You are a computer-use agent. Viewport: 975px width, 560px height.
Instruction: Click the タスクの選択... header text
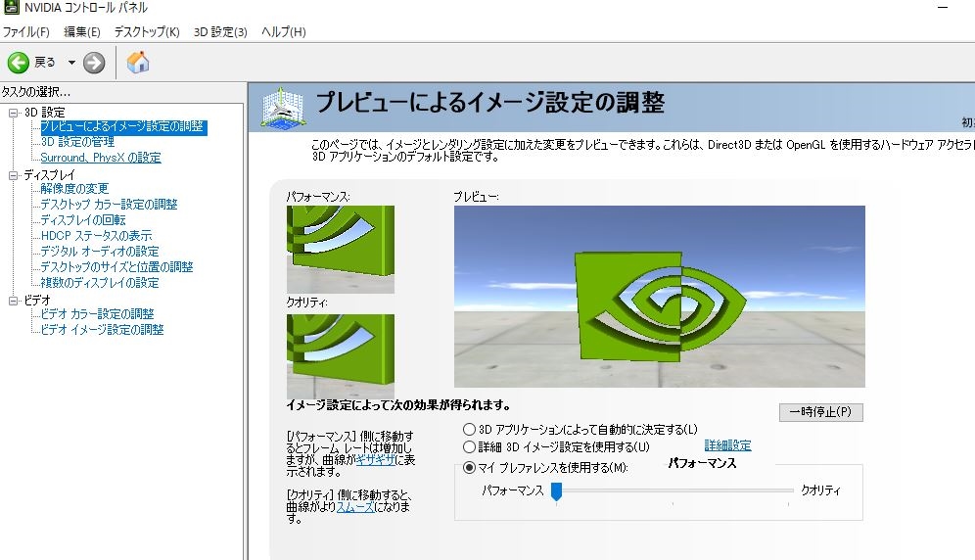click(x=35, y=92)
